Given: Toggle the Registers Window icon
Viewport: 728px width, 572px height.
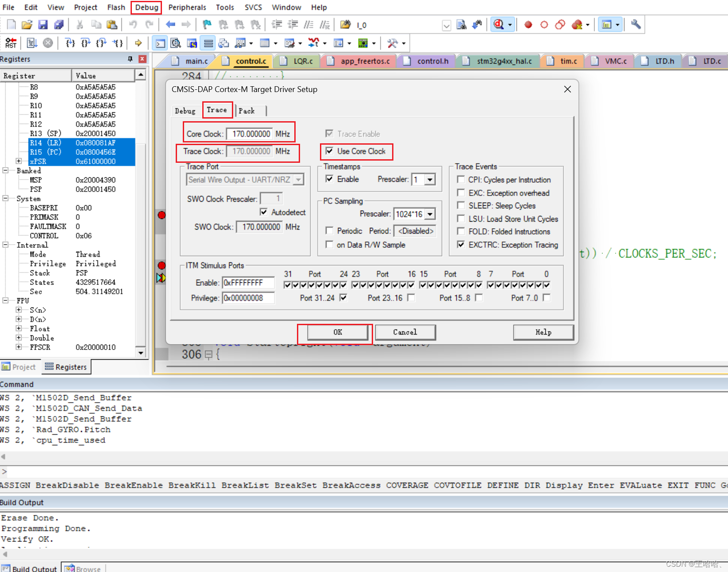Looking at the screenshot, I should pyautogui.click(x=208, y=43).
